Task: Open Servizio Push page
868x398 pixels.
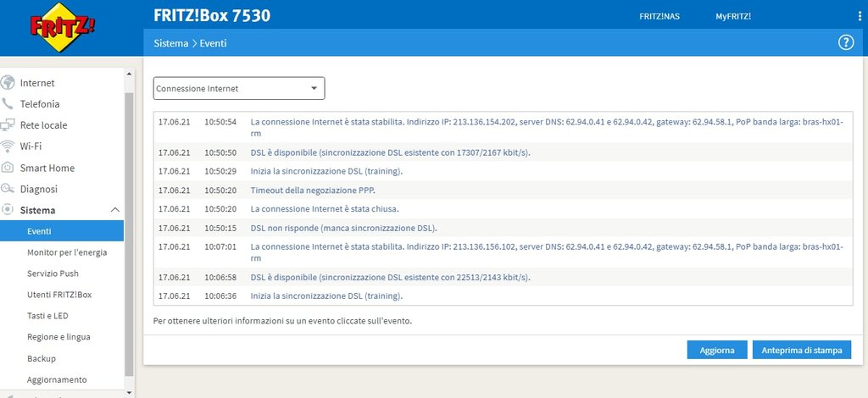Action: [x=53, y=273]
